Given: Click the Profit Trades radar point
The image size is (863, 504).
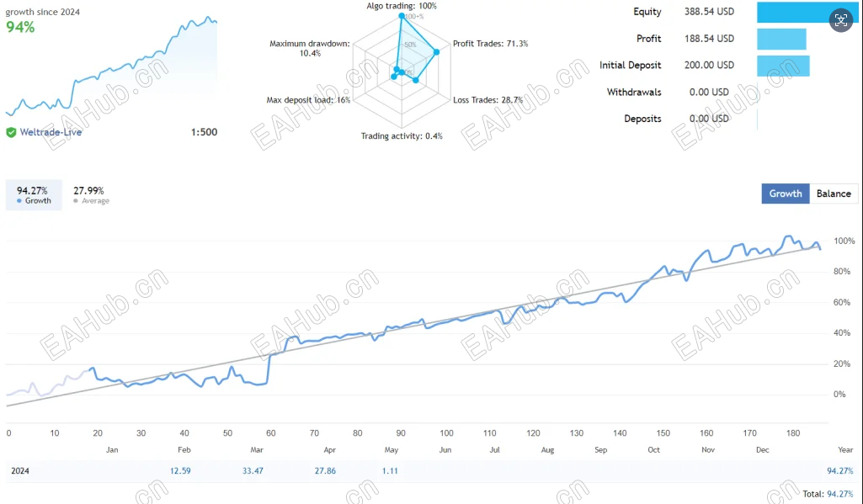Looking at the screenshot, I should coord(436,52).
